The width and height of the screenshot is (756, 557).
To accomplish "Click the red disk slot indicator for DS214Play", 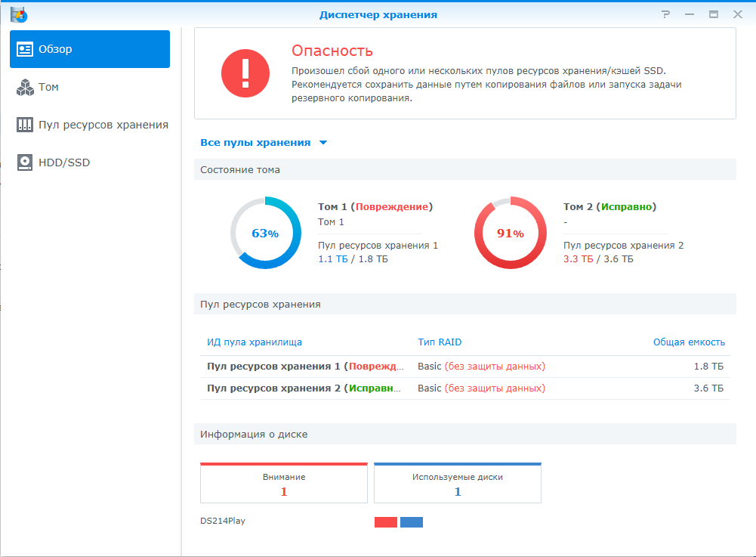I will [x=385, y=522].
